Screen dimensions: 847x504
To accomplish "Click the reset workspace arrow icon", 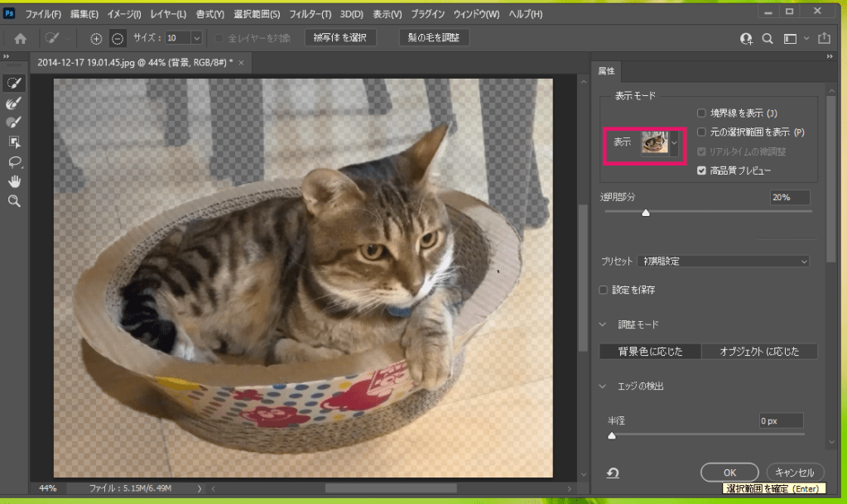I will click(613, 473).
